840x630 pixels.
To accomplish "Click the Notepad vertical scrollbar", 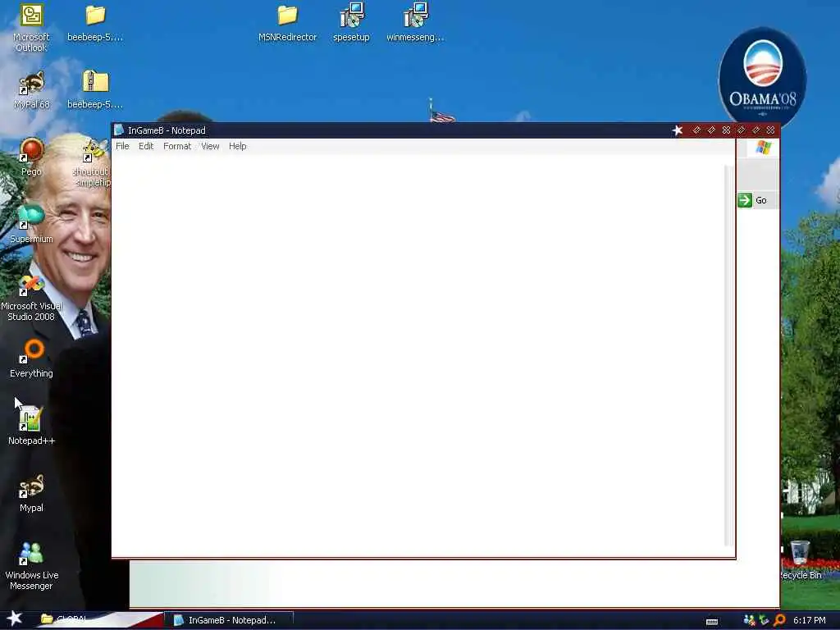I will click(729, 356).
